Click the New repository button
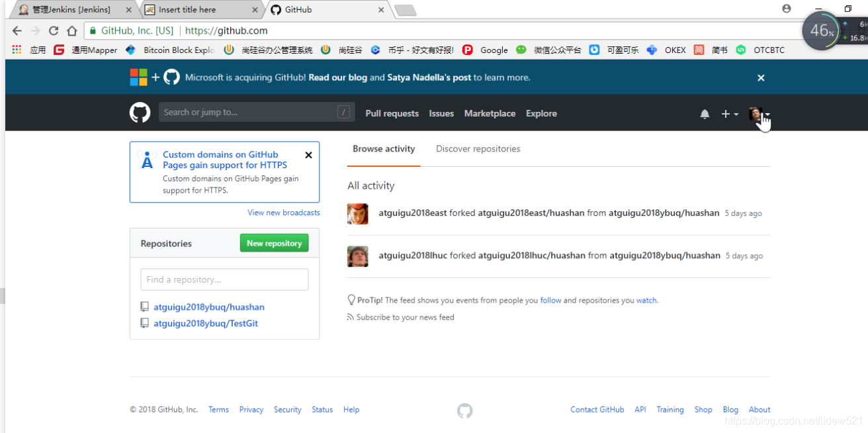Viewport: 868px width, 433px height. [x=274, y=243]
